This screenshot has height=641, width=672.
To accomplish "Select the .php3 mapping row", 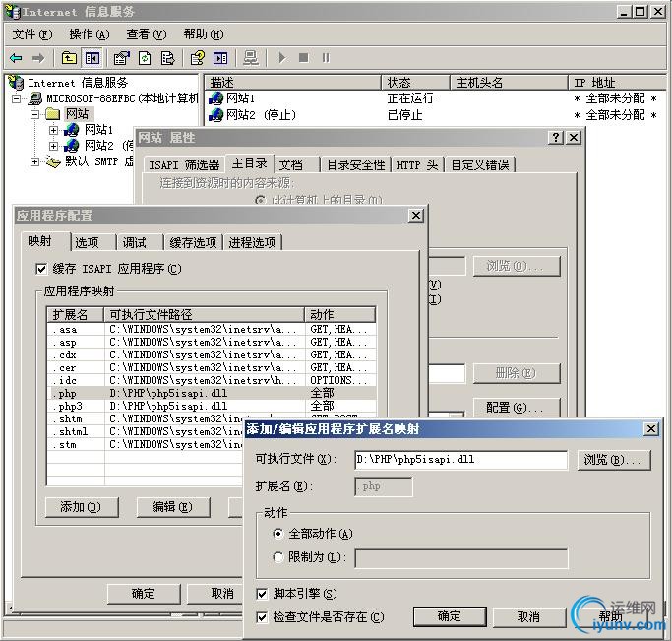I will 212,406.
